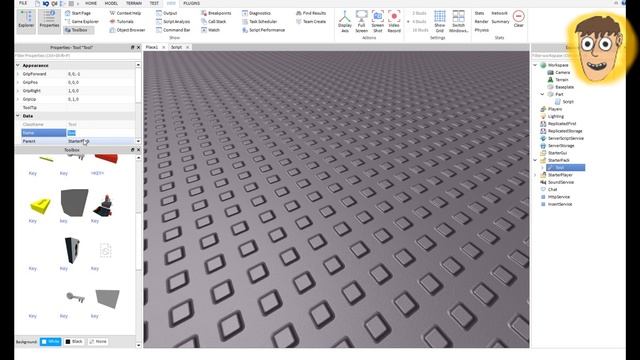Switch to the HOME ribbon tab
The width and height of the screenshot is (640, 360).
point(91,3)
